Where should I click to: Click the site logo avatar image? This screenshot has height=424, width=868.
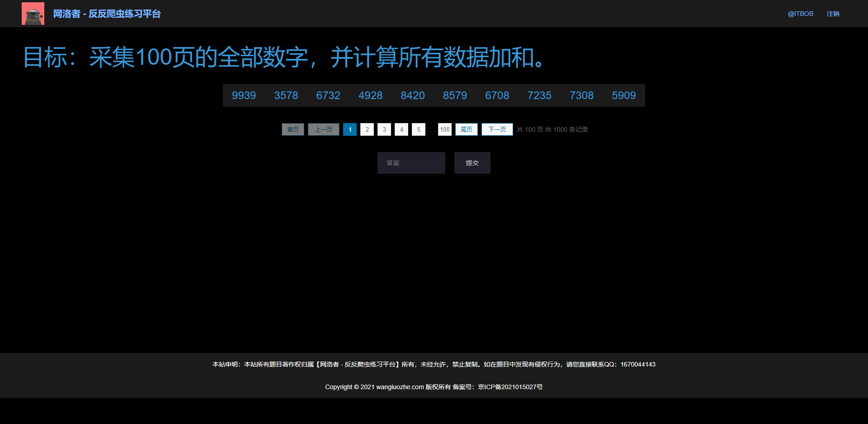click(x=33, y=14)
